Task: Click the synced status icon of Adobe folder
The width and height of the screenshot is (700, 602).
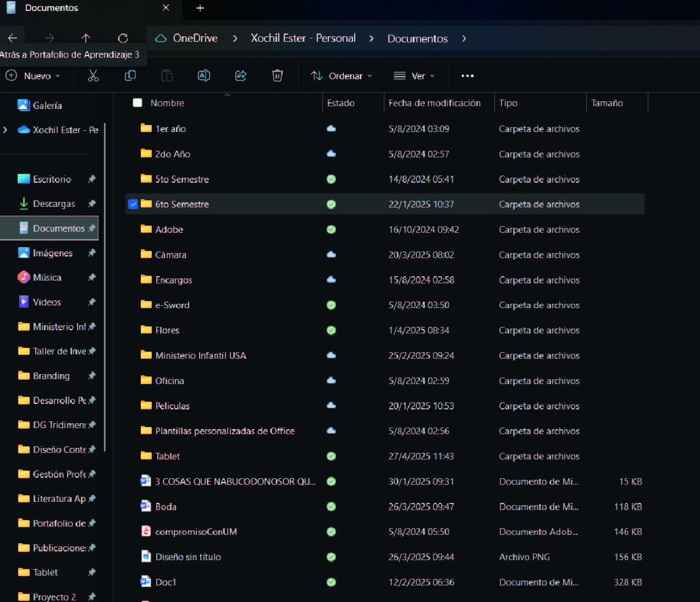Action: pyautogui.click(x=331, y=229)
